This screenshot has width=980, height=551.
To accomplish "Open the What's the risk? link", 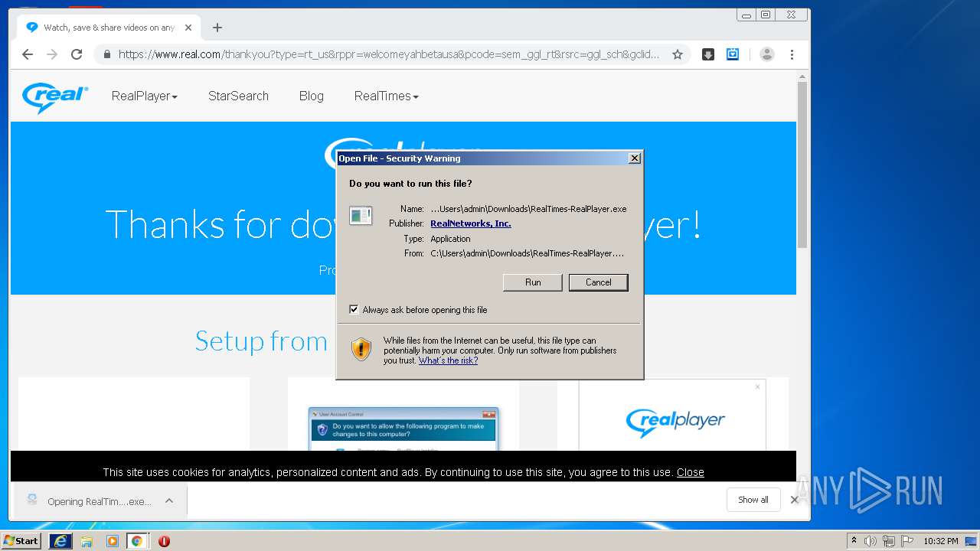I will coord(448,360).
